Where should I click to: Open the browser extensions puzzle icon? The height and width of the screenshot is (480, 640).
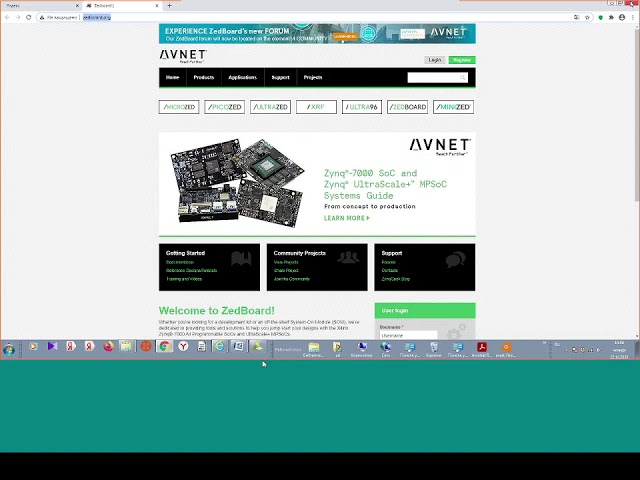(x=611, y=17)
